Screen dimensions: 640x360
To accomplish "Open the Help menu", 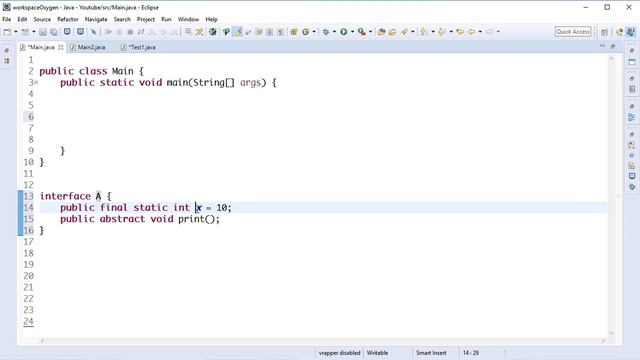I will pos(211,19).
